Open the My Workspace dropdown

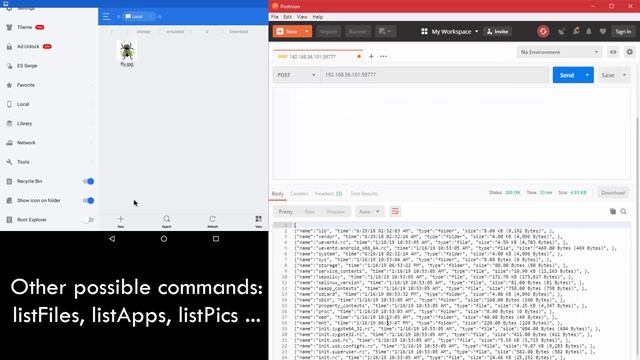(x=449, y=31)
